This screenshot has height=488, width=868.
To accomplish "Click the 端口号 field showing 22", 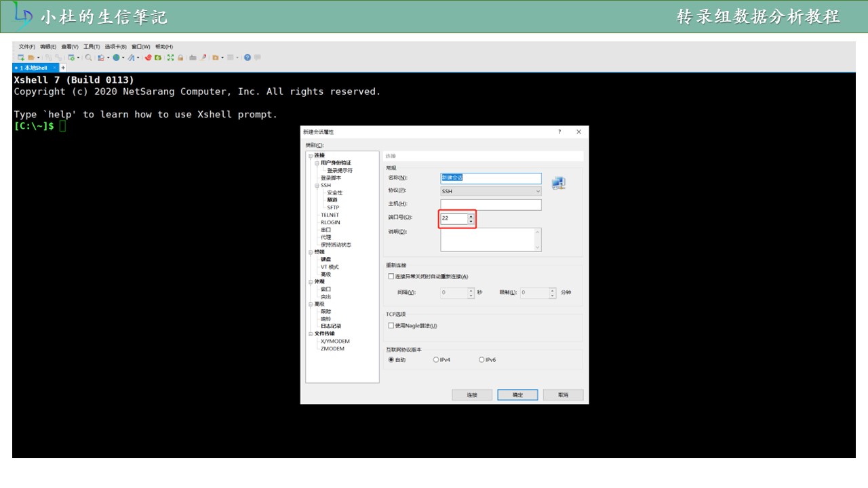I will coord(454,218).
